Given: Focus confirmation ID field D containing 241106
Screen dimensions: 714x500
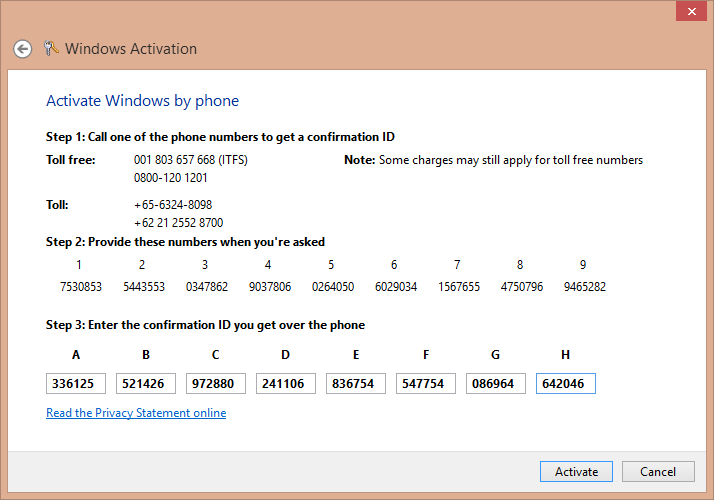Looking at the screenshot, I should [286, 383].
